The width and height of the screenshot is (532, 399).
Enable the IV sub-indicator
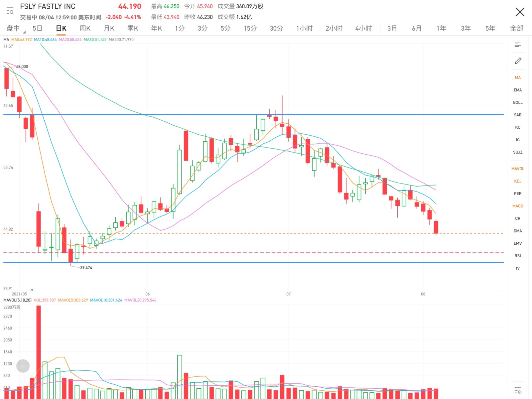(x=518, y=268)
